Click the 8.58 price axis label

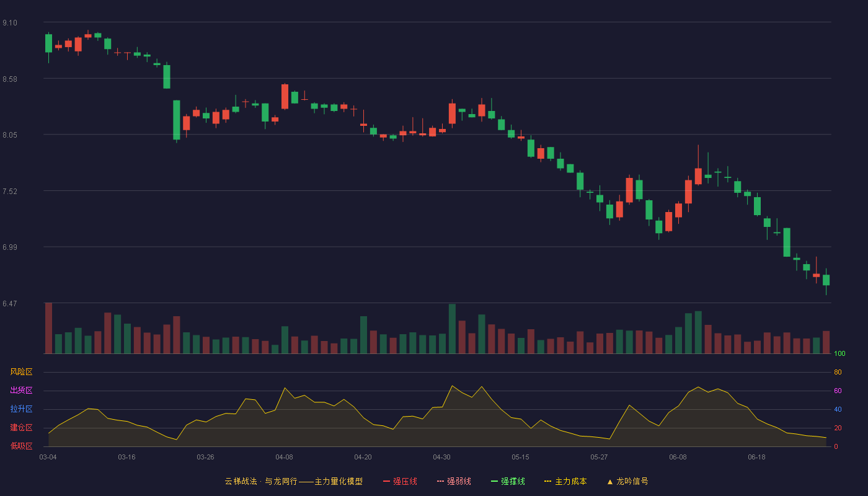coord(10,79)
